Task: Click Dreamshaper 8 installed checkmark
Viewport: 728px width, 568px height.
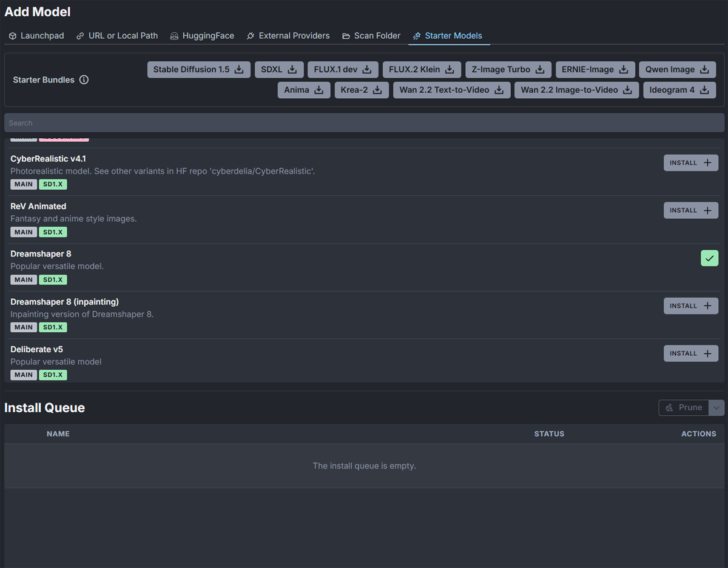Action: click(x=709, y=258)
